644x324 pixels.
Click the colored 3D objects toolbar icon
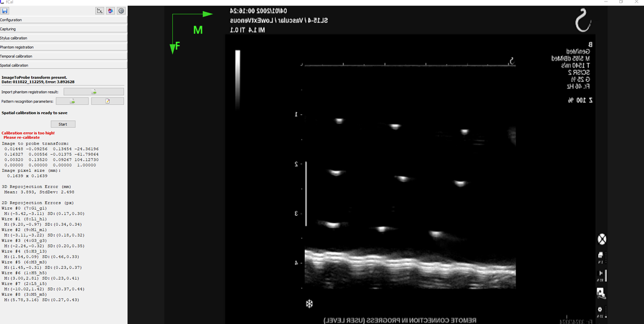111,11
